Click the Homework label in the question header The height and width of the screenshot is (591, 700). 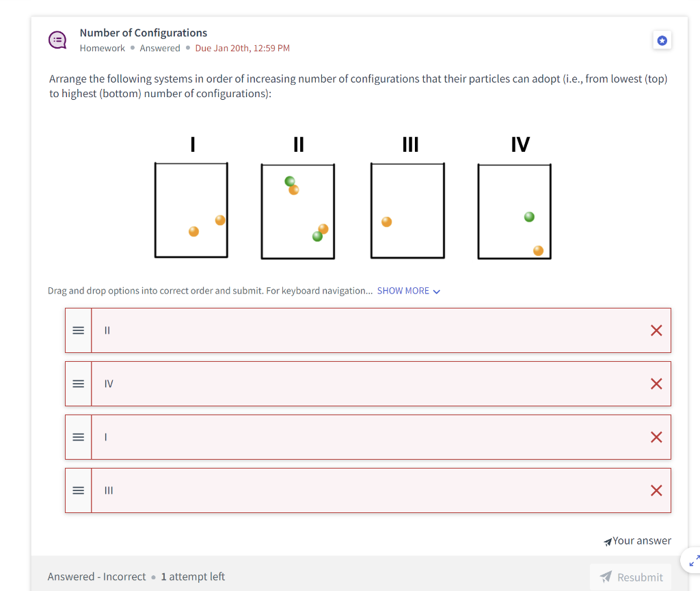[x=103, y=48]
